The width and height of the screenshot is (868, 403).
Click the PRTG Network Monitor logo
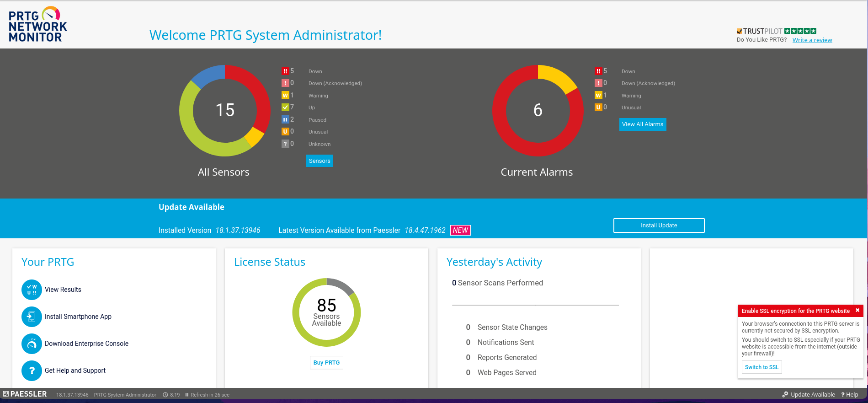pyautogui.click(x=38, y=24)
